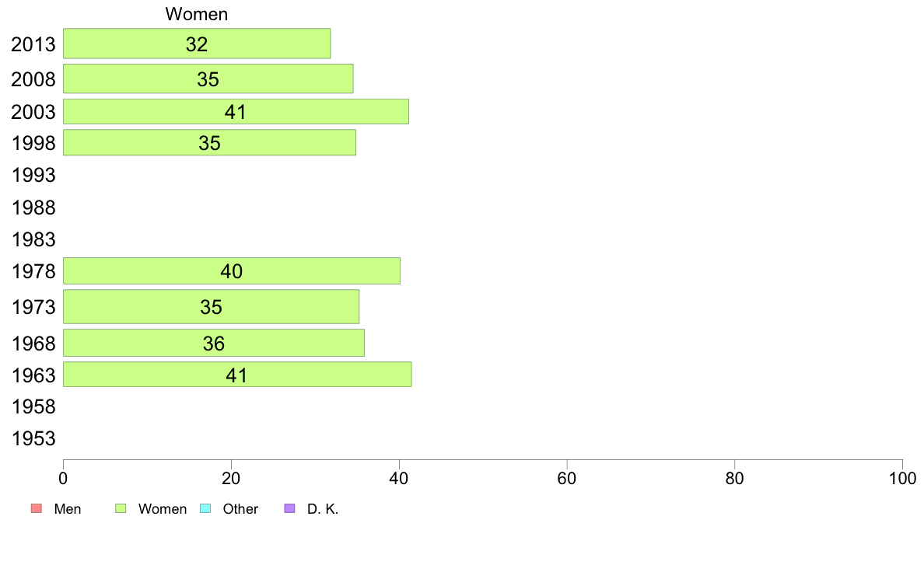Click the Other legend color swatch
The image size is (924, 572).
point(205,508)
